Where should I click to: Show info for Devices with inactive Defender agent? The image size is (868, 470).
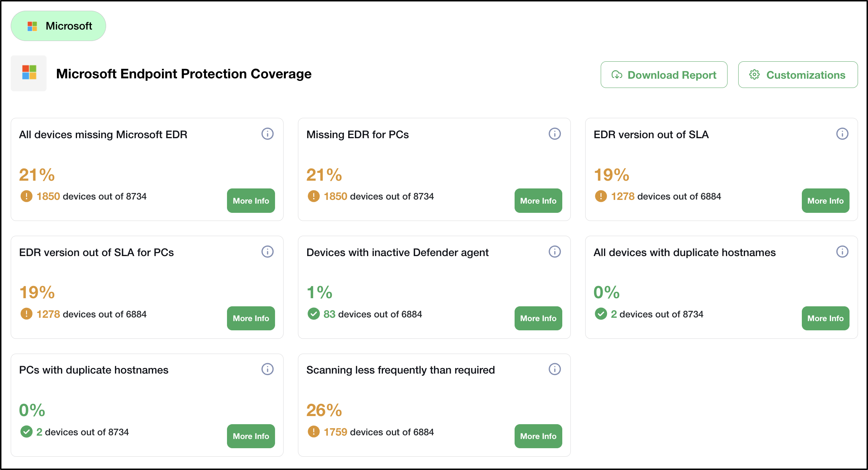[555, 252]
